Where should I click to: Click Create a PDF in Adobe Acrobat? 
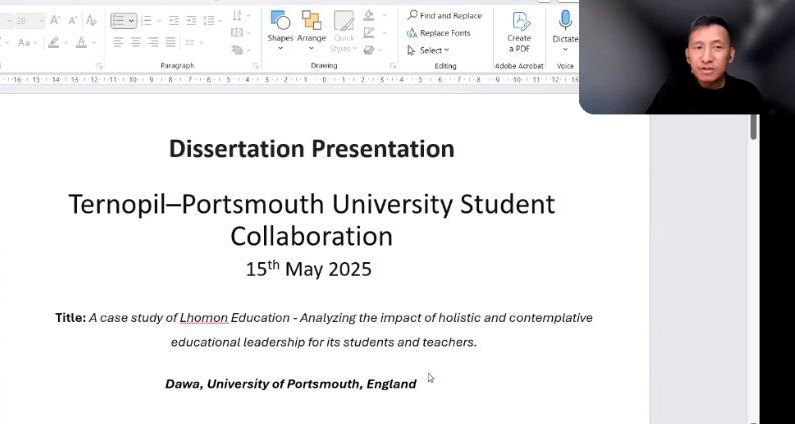tap(520, 30)
